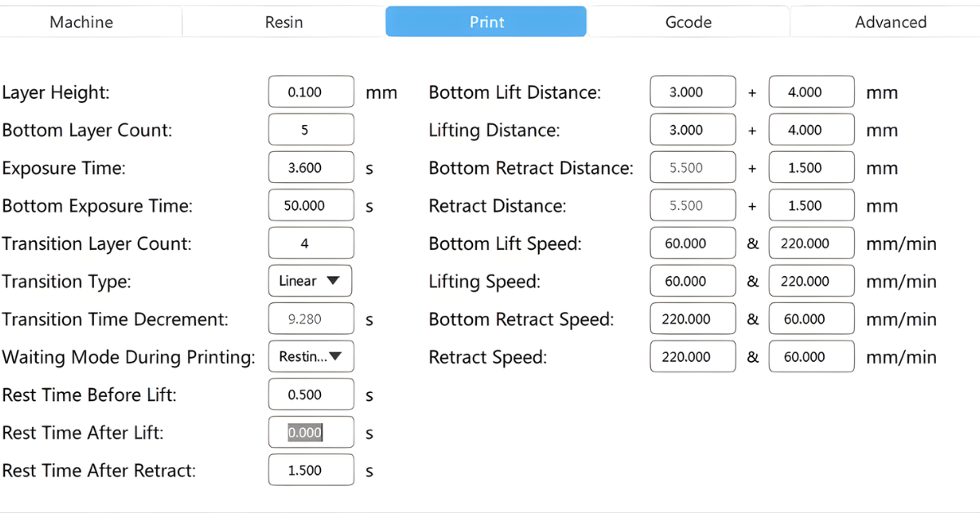Click the Layer Height input field
Screen dimensions: 980x513
(311, 92)
